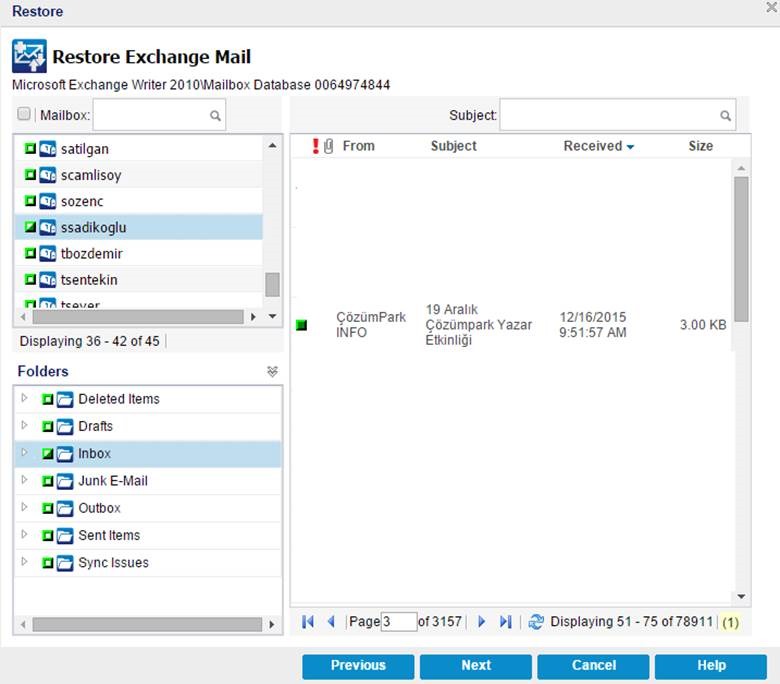
Task: Sort by the From column header
Action: (358, 146)
